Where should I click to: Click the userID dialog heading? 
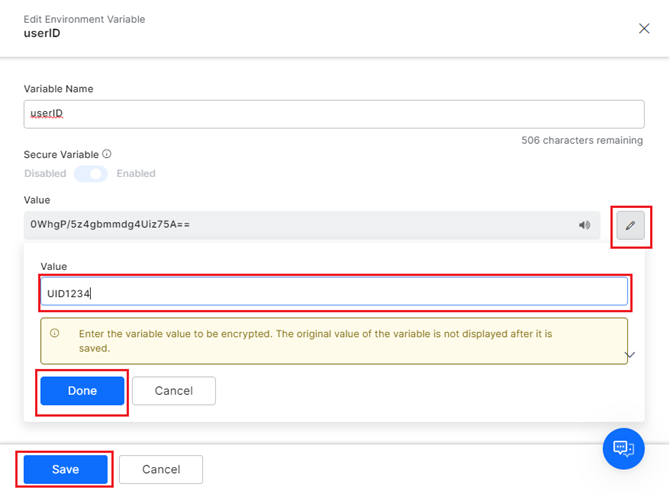coord(43,34)
